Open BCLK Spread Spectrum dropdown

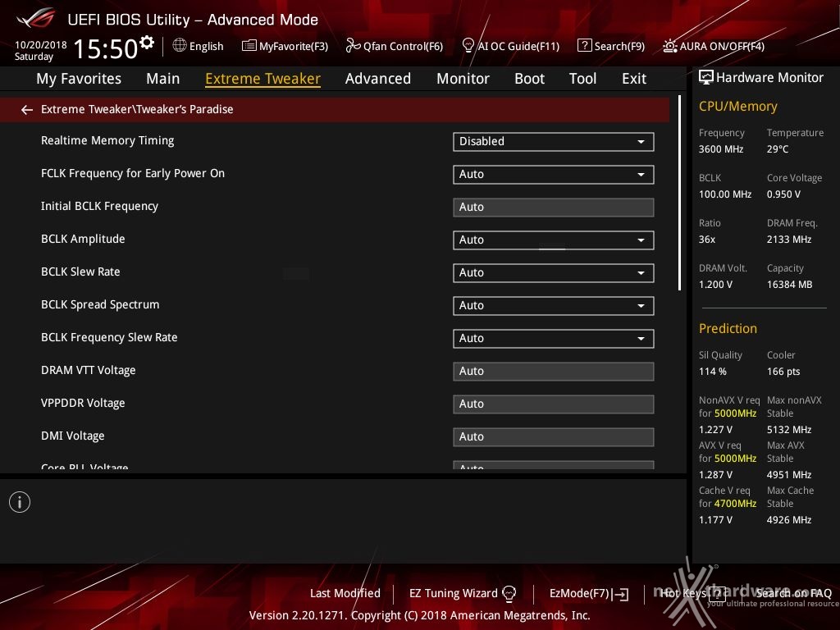click(554, 305)
